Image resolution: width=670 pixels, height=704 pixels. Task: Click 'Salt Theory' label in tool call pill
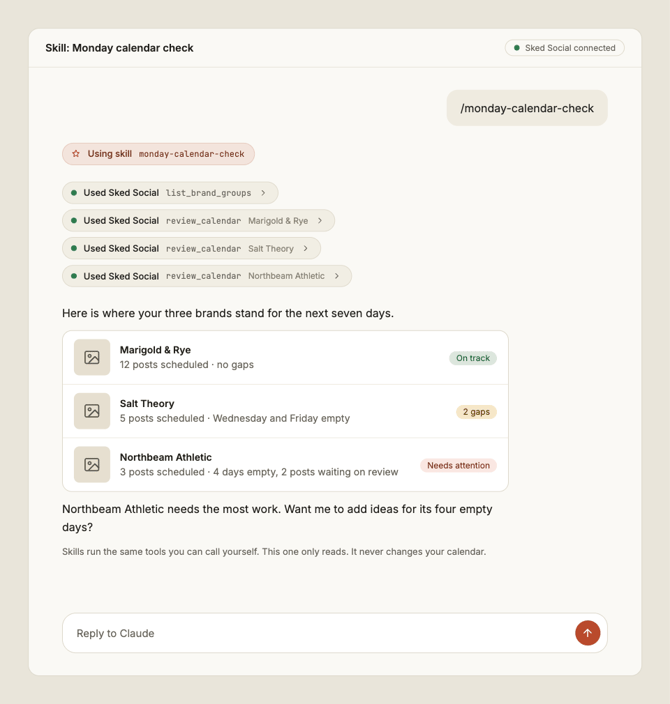click(271, 249)
